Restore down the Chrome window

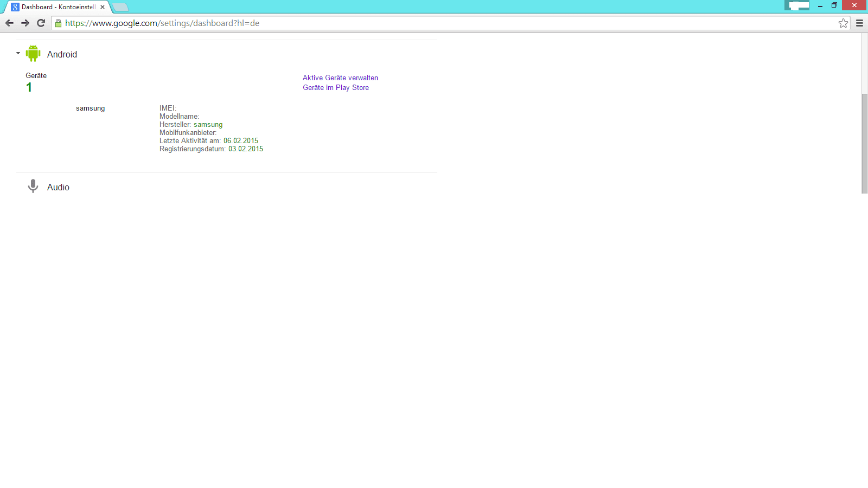834,5
